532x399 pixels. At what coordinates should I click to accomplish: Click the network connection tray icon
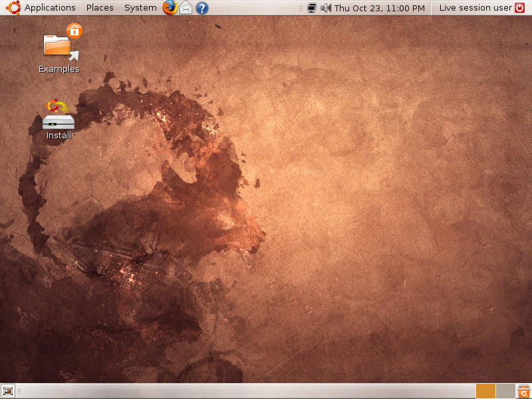311,8
